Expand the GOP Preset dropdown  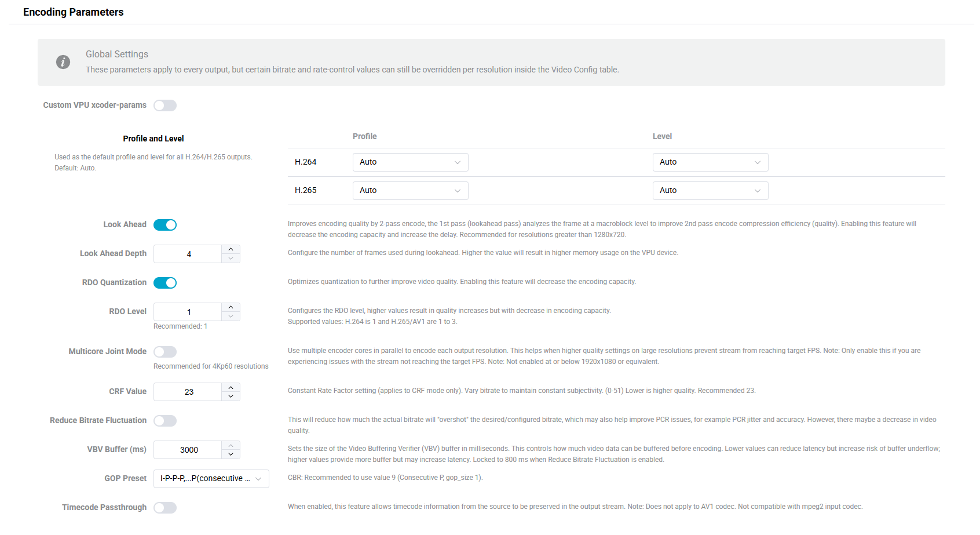point(211,479)
